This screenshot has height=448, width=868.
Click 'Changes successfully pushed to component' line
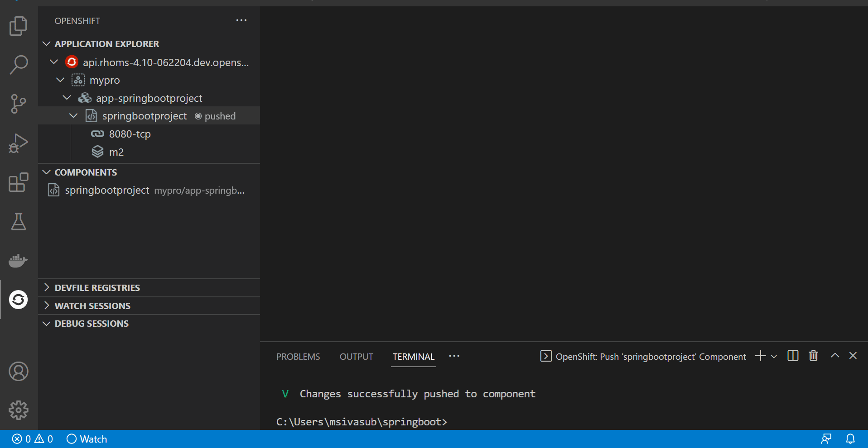417,394
